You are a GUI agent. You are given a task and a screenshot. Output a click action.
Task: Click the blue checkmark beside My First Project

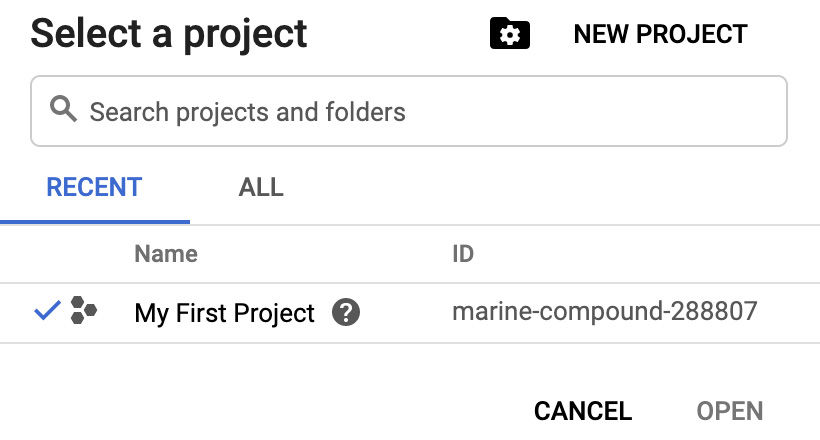point(47,312)
